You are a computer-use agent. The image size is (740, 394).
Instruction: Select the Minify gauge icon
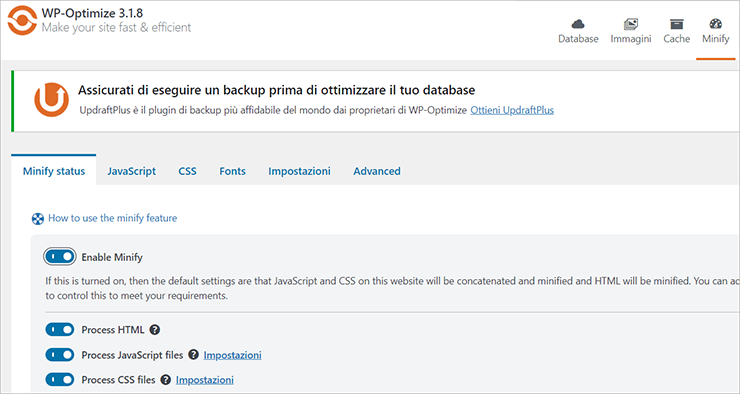(715, 24)
